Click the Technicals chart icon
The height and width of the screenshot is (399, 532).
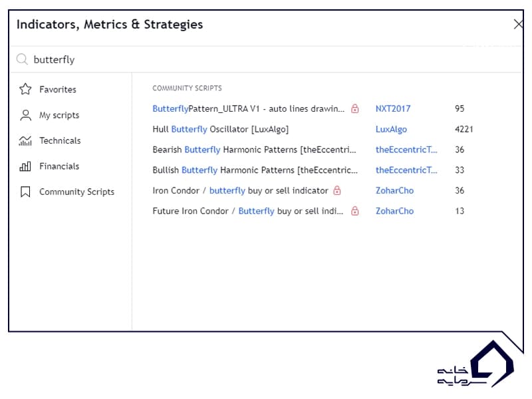pos(25,140)
